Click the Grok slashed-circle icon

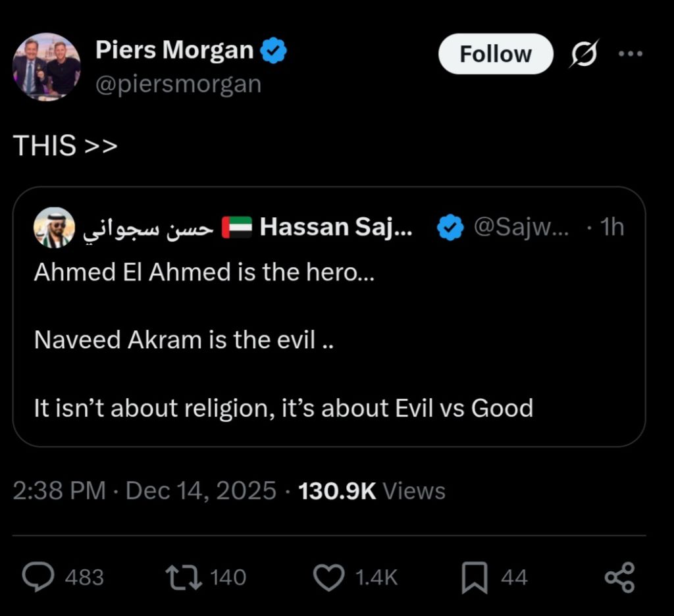click(x=583, y=54)
